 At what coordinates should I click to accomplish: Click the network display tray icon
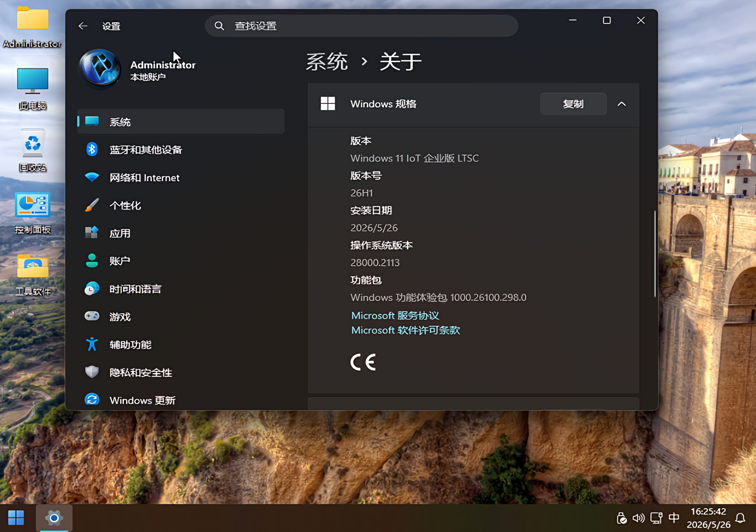tap(656, 518)
